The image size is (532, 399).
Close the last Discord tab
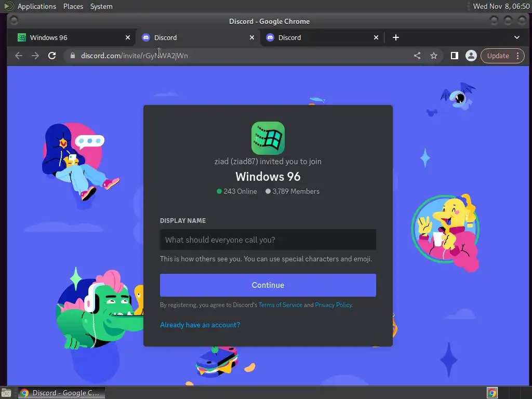tap(376, 37)
